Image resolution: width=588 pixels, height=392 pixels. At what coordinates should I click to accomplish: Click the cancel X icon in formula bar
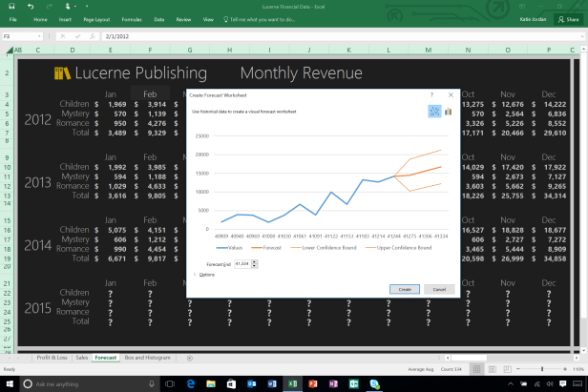pyautogui.click(x=63, y=36)
